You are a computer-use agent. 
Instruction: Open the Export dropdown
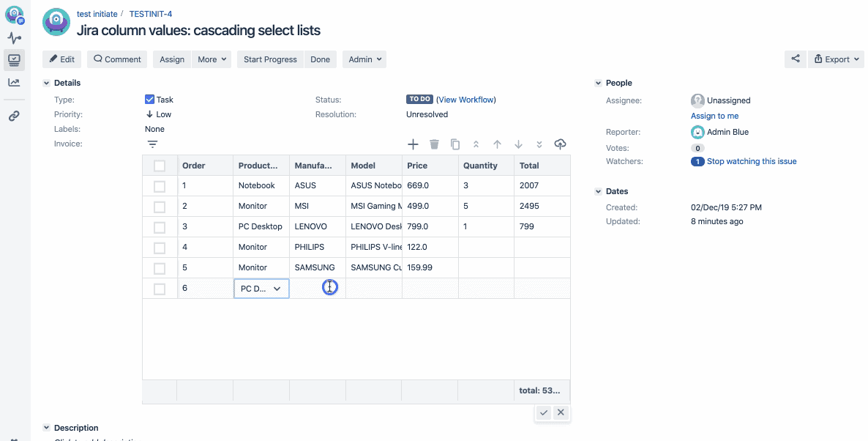pyautogui.click(x=835, y=59)
